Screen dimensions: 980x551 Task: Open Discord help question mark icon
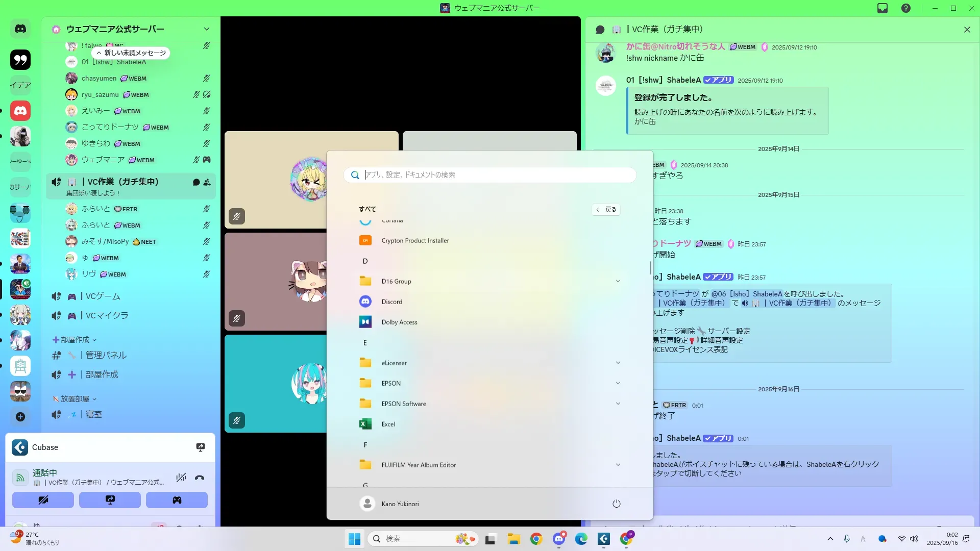point(906,8)
